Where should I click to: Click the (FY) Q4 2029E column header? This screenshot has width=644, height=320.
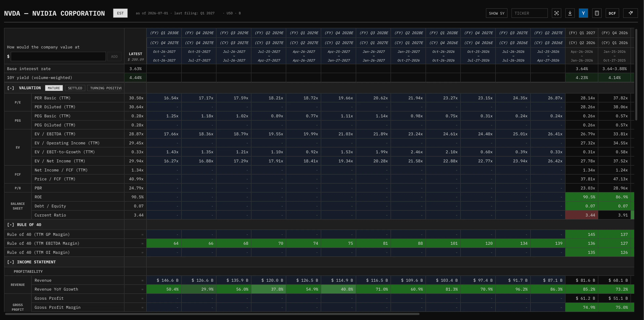tap(199, 33)
